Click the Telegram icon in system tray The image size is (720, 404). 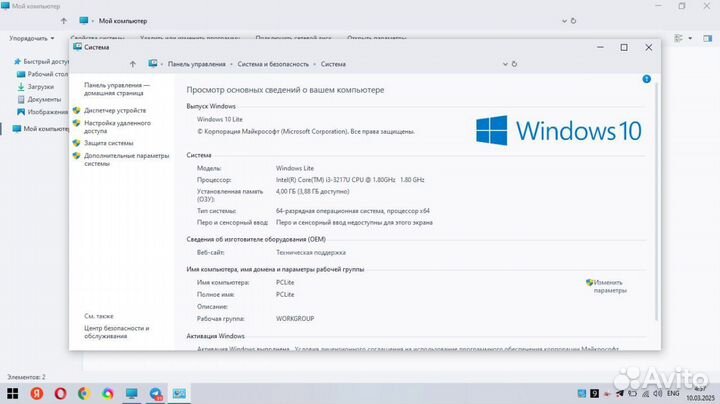coord(620,393)
